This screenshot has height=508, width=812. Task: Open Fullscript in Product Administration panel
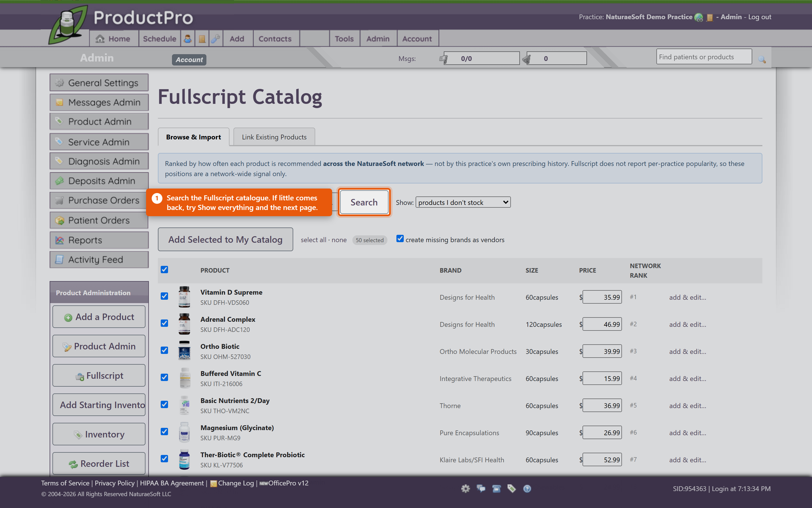coord(99,376)
